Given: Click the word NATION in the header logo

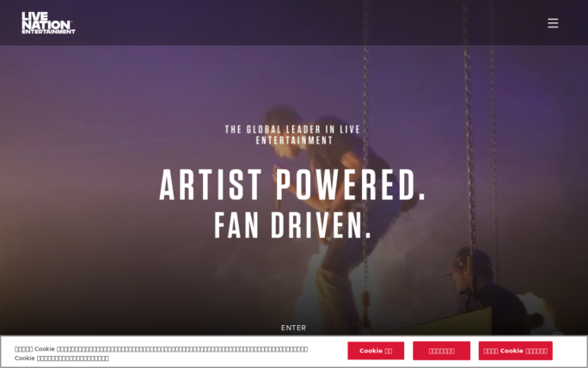Looking at the screenshot, I should pyautogui.click(x=46, y=25).
